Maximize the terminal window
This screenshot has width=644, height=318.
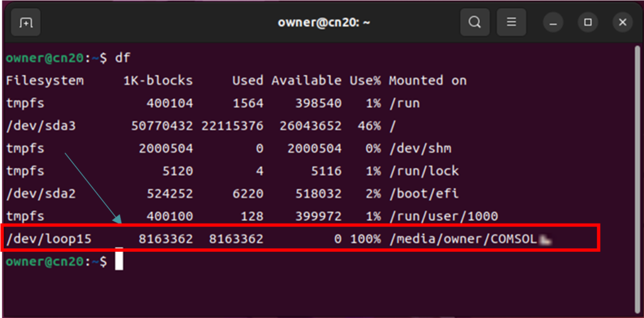point(588,23)
